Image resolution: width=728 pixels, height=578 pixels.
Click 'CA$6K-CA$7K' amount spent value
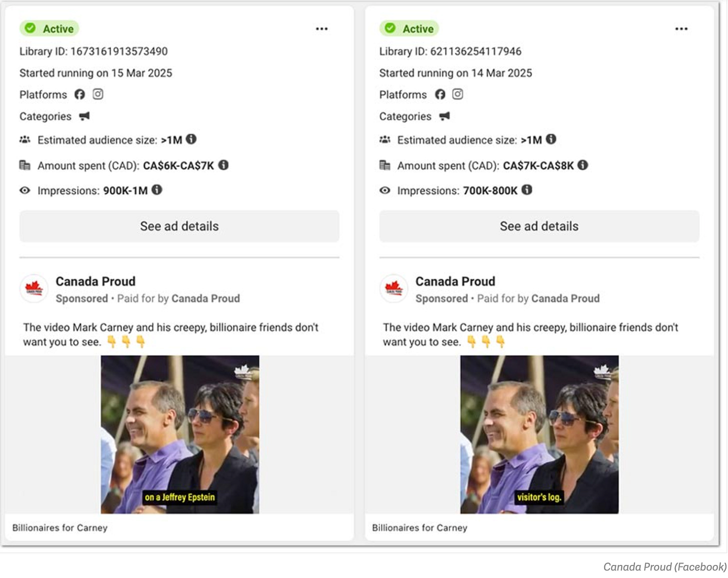click(178, 165)
